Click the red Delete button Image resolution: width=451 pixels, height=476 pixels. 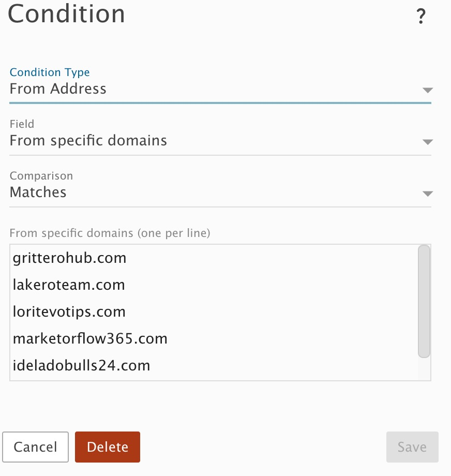(x=108, y=447)
